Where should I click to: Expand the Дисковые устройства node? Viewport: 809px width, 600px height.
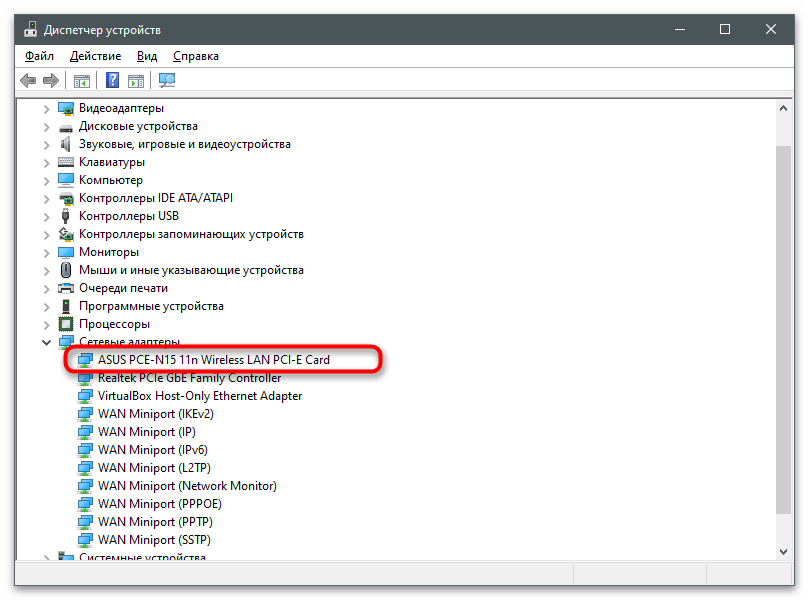tap(46, 127)
